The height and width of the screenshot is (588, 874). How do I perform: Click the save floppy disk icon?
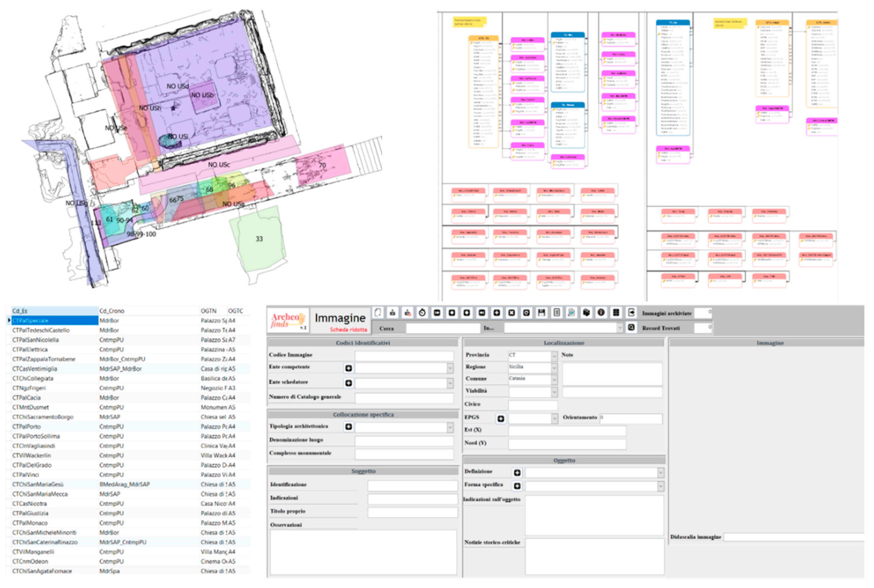541,313
